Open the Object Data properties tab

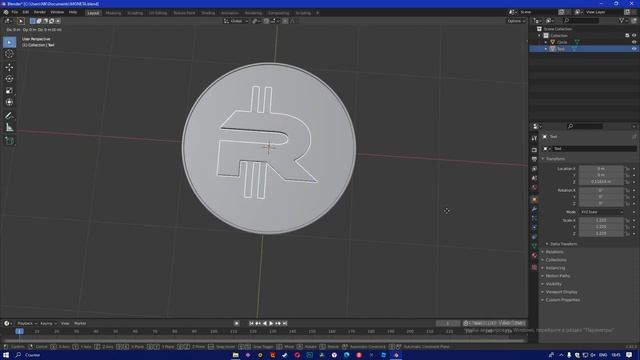pos(534,246)
